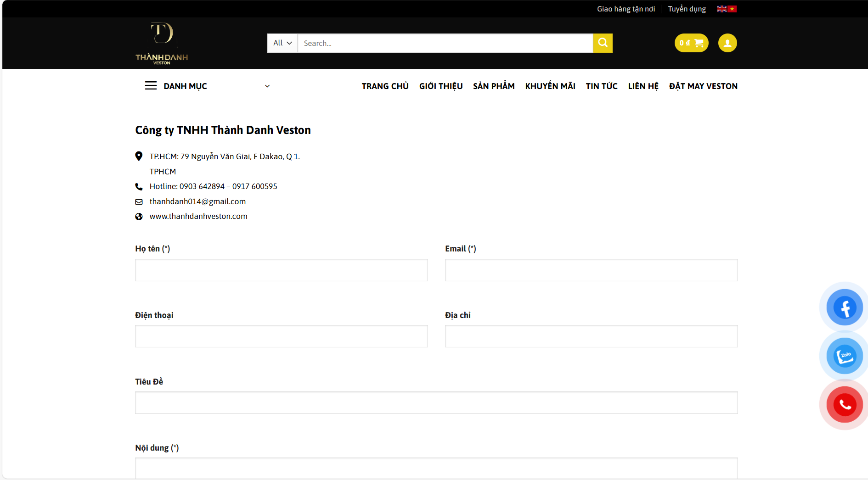Click the Giao hàng tận nơi link
This screenshot has height=480, width=868.
pyautogui.click(x=626, y=9)
